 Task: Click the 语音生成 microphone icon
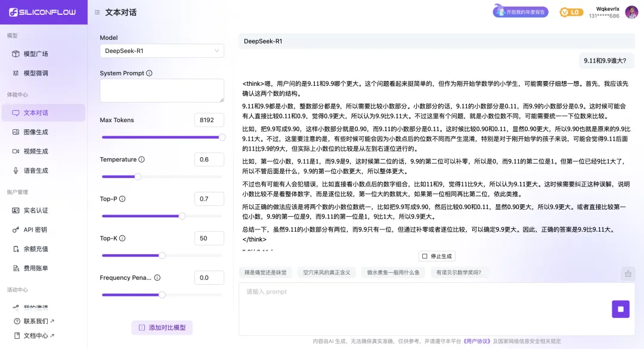coord(16,170)
